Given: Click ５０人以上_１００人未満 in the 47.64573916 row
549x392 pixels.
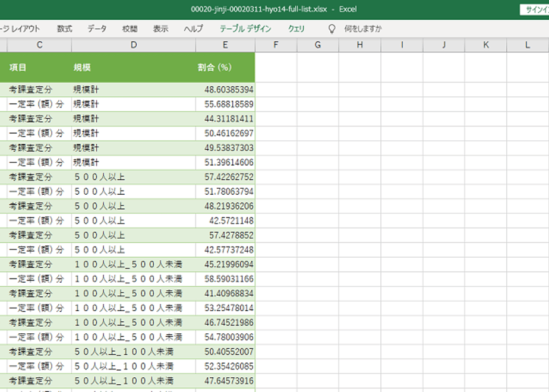Looking at the screenshot, I should coord(124,381).
